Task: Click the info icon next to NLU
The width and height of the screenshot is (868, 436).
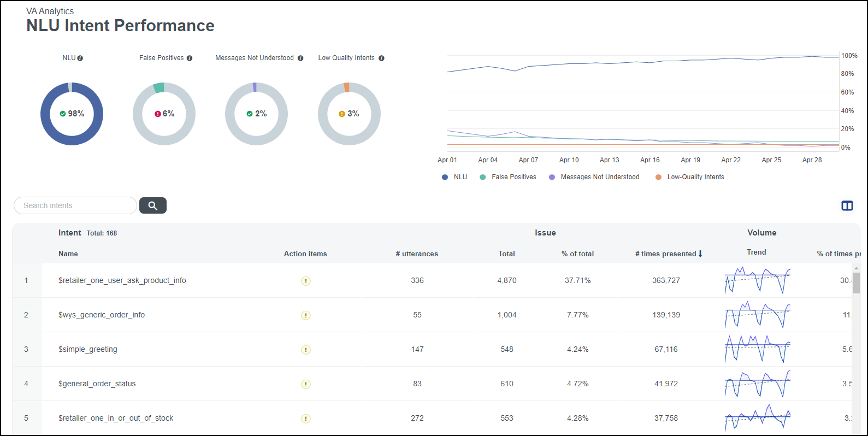Action: tap(80, 58)
